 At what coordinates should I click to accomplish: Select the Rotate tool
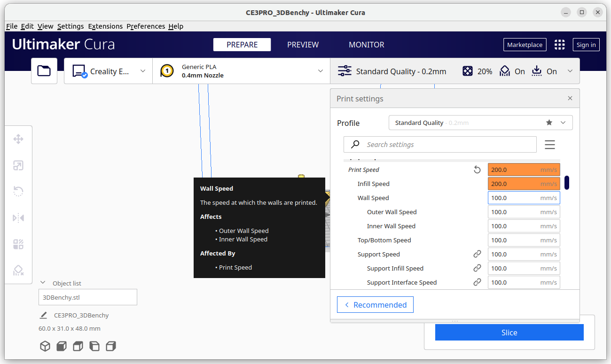pos(18,191)
